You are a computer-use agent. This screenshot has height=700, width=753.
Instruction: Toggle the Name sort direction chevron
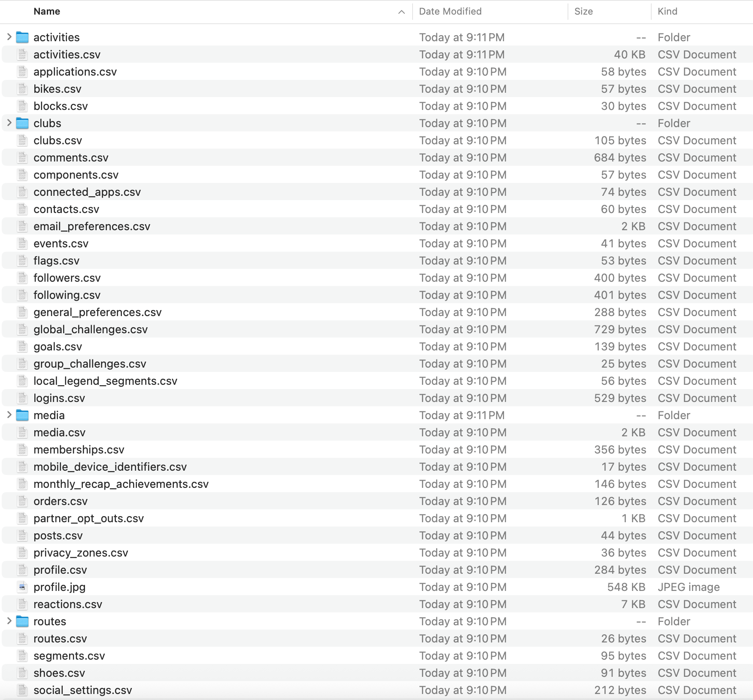401,12
